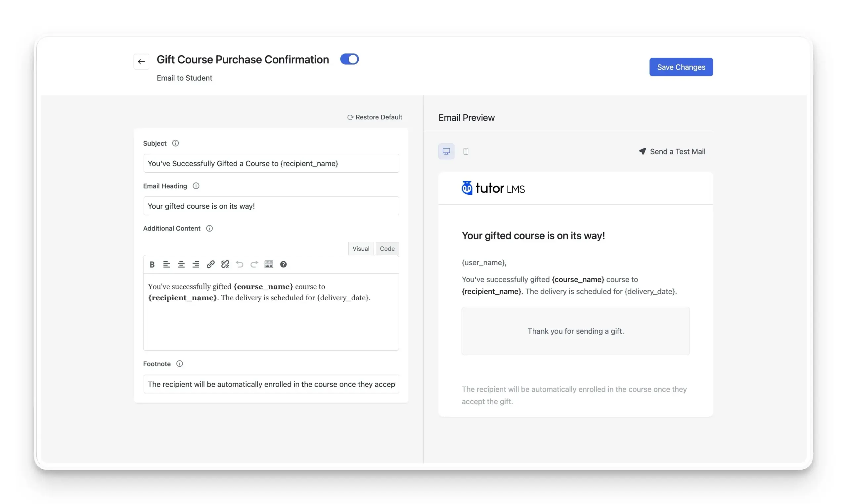847x504 pixels.
Task: Click the Subject info icon
Action: 175,143
